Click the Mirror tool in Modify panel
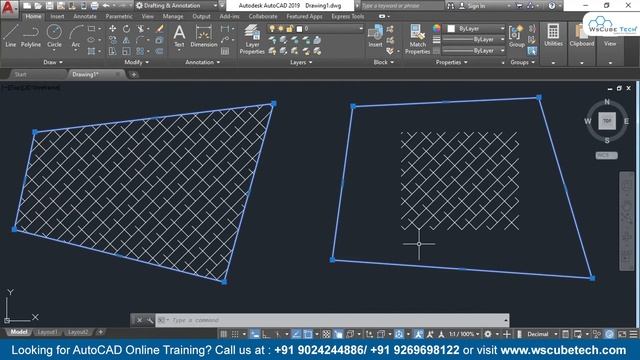This screenshot has height=360, width=640. click(x=127, y=40)
